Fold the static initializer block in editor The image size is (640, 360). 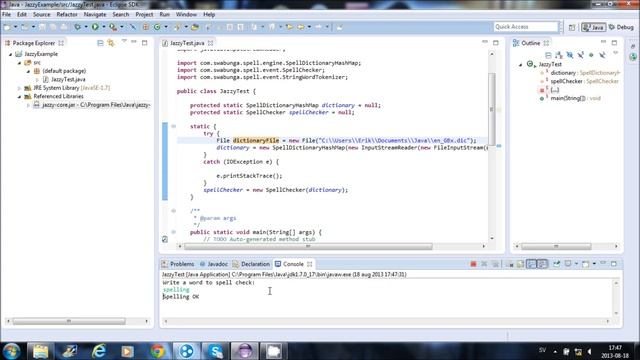(x=173, y=126)
